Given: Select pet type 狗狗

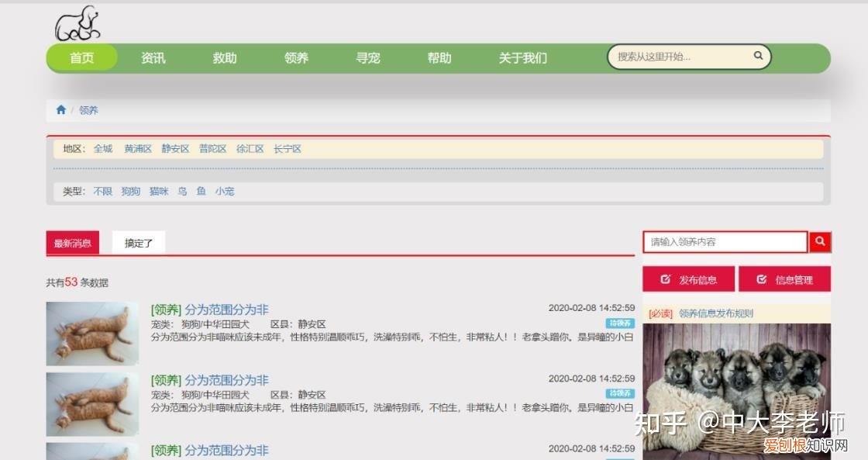Looking at the screenshot, I should (x=131, y=191).
